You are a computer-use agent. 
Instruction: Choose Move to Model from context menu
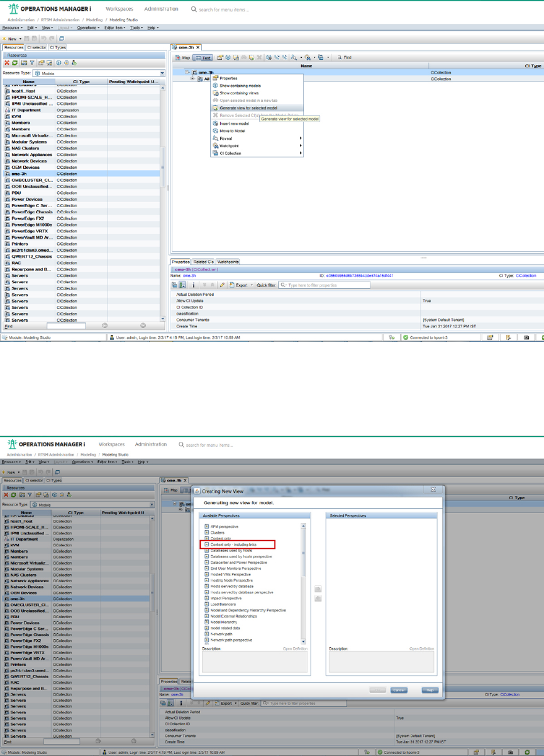(x=257, y=131)
